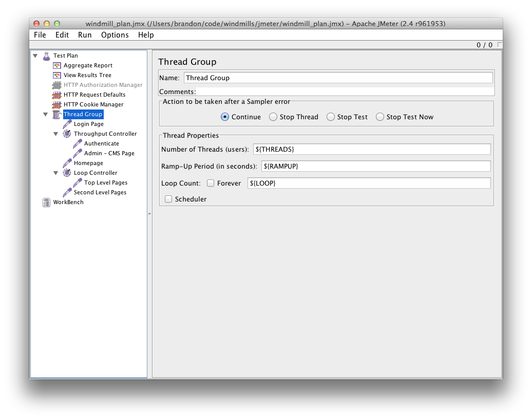Select the Login Page sampler icon
The width and height of the screenshot is (532, 420).
coord(67,124)
